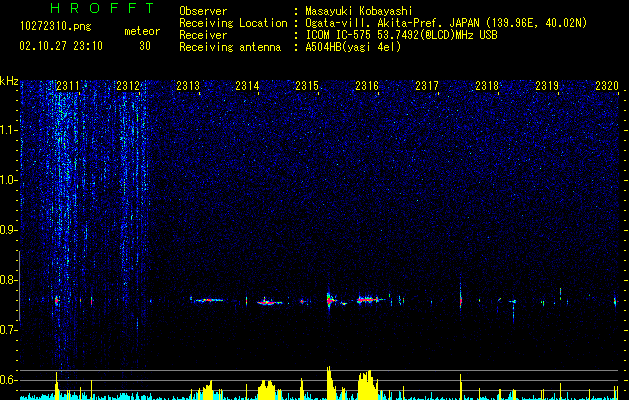This screenshot has width=629, height=400.
Task: Click the 2319 time marker
Action: coord(547,85)
